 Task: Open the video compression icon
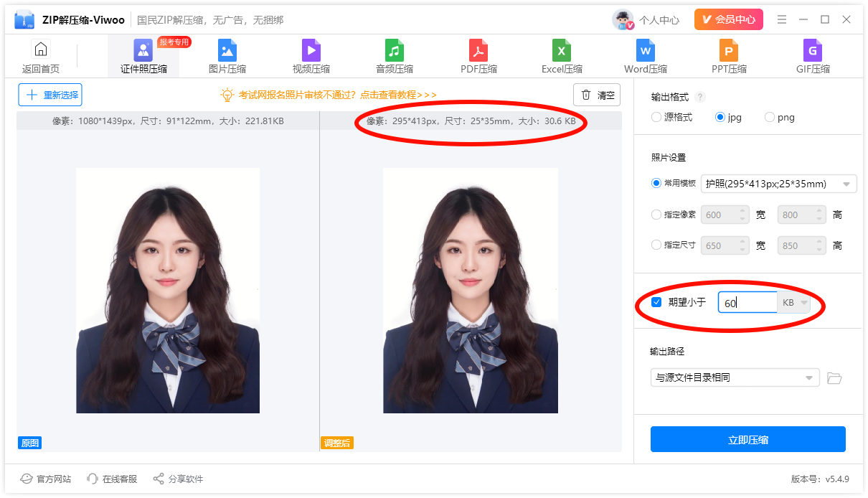[x=311, y=50]
